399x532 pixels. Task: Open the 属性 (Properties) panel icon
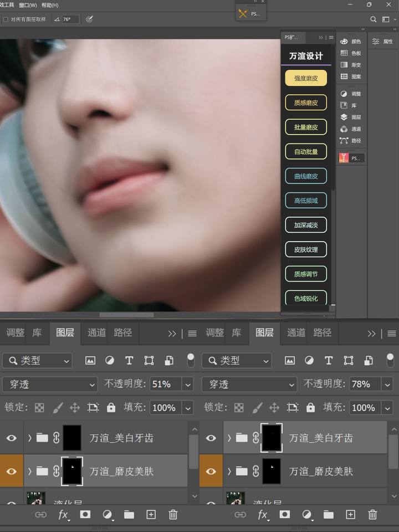coord(382,42)
